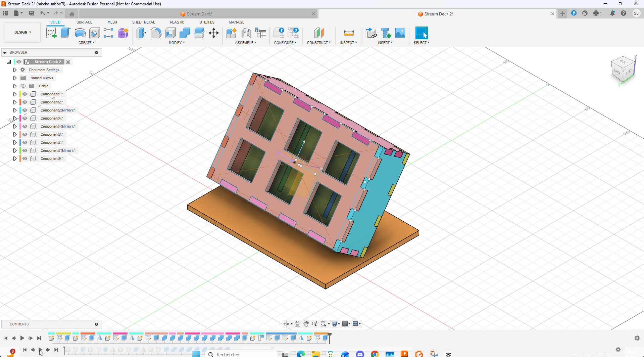This screenshot has height=357, width=644.
Task: Switch to the SHEET METAL tab
Action: click(143, 22)
